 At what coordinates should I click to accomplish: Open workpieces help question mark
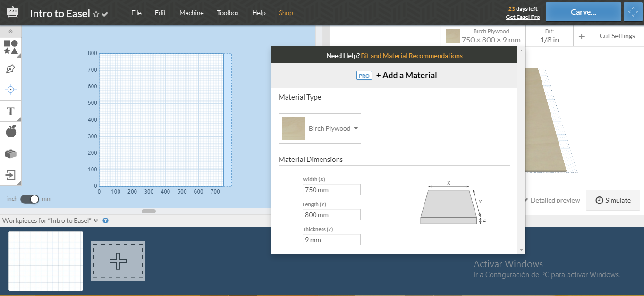[105, 220]
